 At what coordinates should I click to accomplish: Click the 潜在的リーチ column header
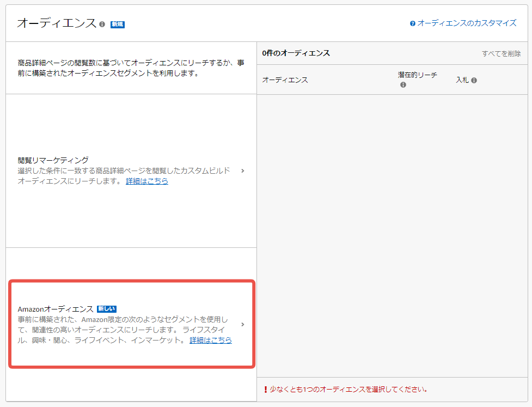(x=417, y=75)
